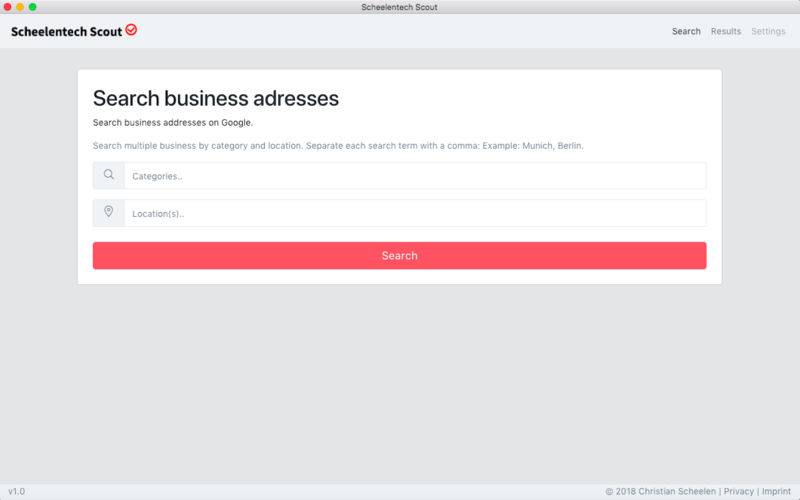Click the © 2018 Christian Scheelen text
The width and height of the screenshot is (800, 500).
(660, 492)
